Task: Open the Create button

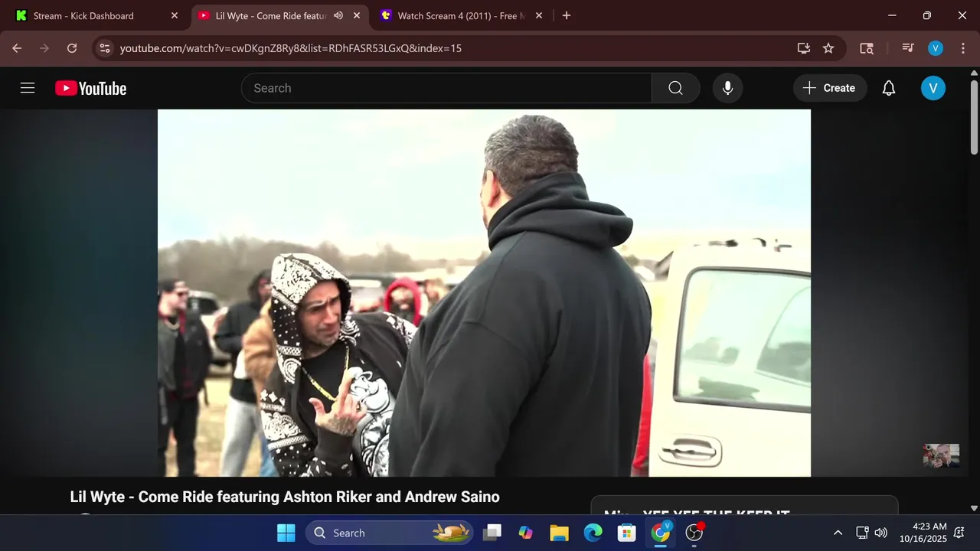Action: [x=829, y=88]
